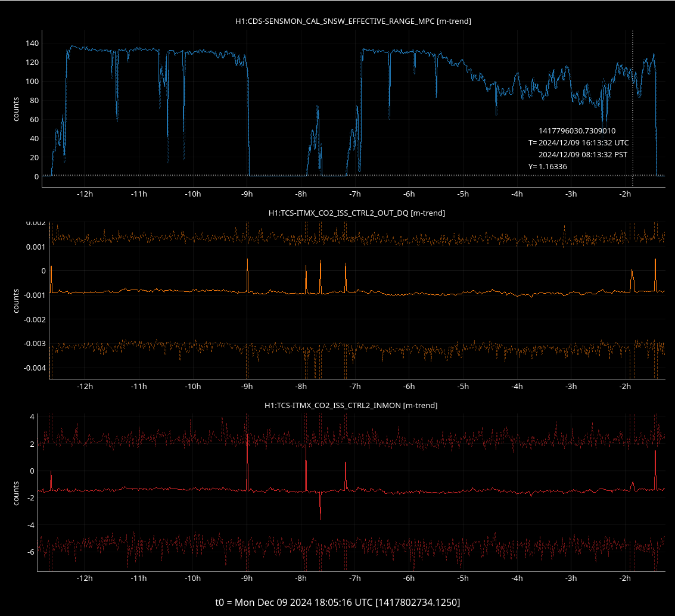675x616 pixels.
Task: Click the -0.001 y-axis tick in OUT_DQ plot
Action: pos(35,295)
